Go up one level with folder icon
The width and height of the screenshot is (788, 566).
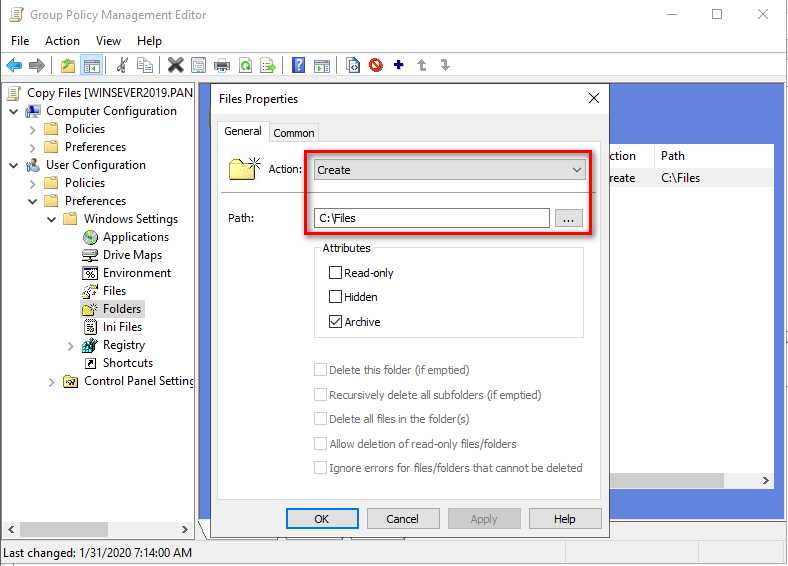pos(68,65)
